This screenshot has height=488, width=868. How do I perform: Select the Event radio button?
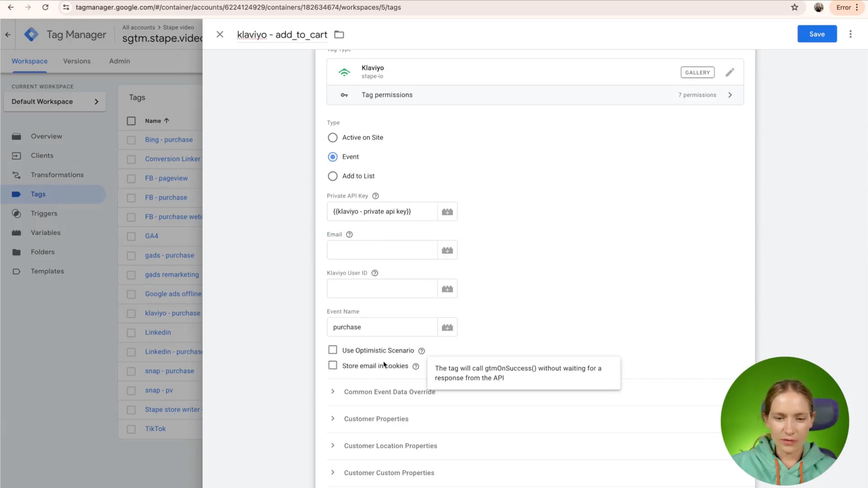tap(332, 157)
